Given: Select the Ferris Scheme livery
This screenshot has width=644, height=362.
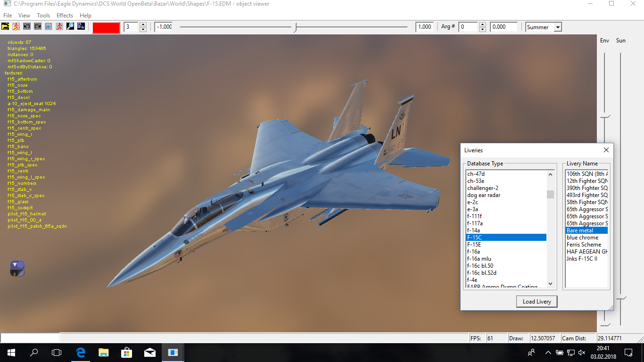Looking at the screenshot, I should (586, 245).
